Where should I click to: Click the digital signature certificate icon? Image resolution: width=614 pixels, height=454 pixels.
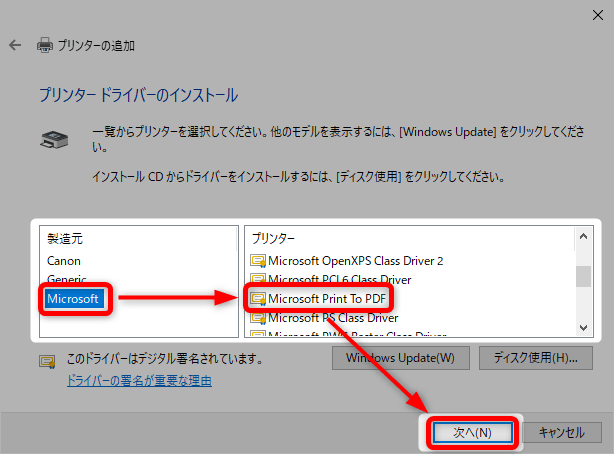point(47,361)
